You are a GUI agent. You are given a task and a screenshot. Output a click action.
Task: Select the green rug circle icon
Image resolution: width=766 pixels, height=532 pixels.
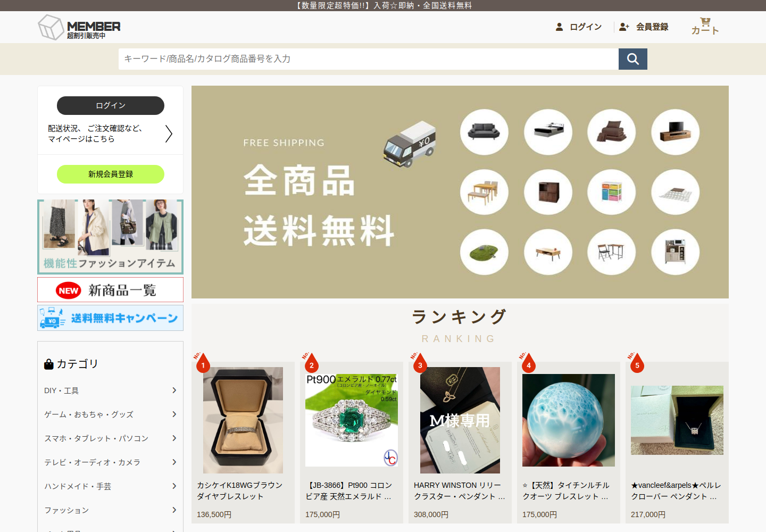[x=484, y=252]
